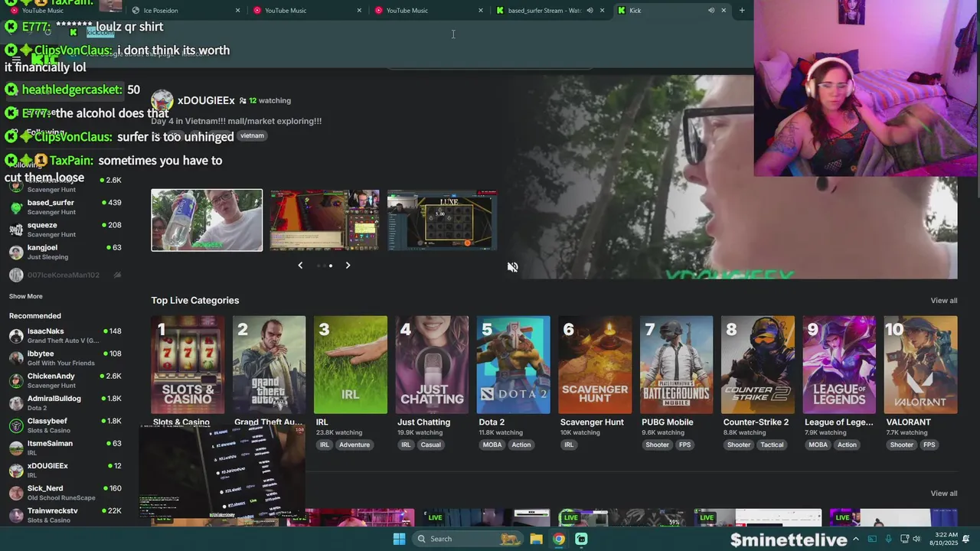The image size is (980, 551).
Task: Close the Ice Poseidon tab
Action: tap(237, 11)
